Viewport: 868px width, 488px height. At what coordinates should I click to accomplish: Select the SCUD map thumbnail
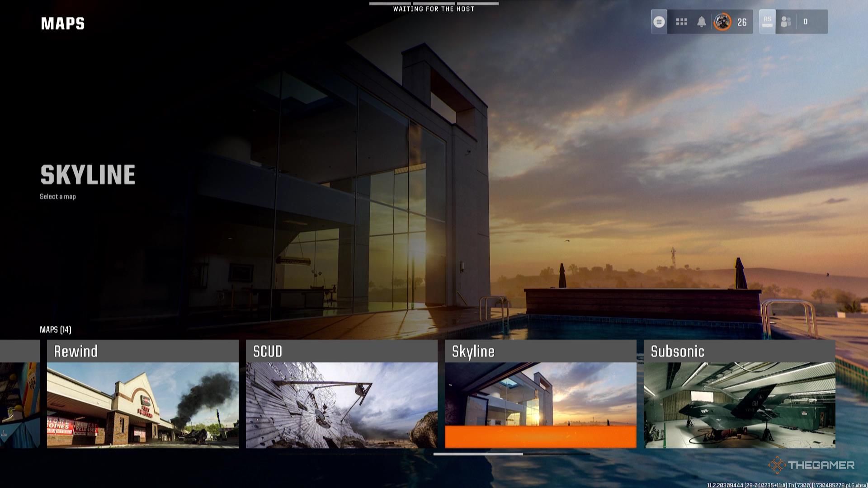pos(341,405)
